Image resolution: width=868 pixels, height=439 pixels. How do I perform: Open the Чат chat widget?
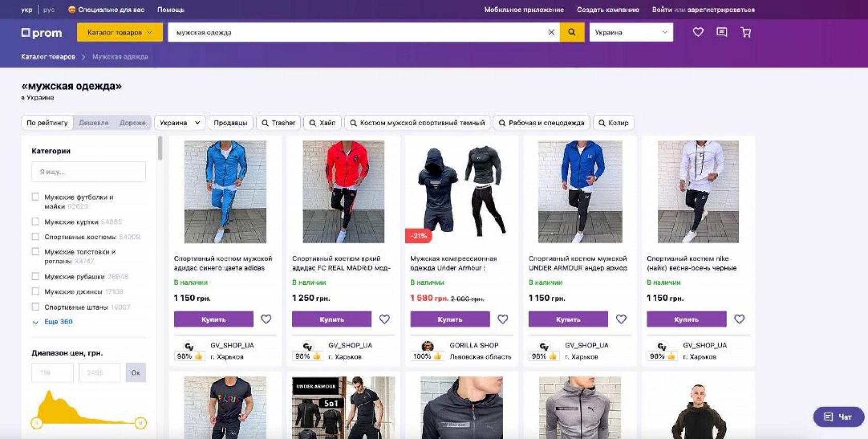pos(839,417)
